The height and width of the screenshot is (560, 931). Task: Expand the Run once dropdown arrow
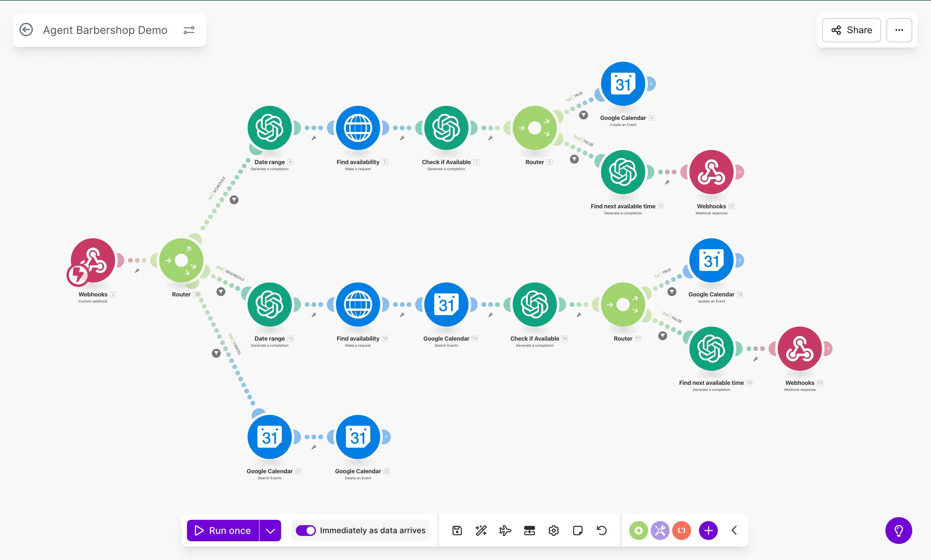270,530
